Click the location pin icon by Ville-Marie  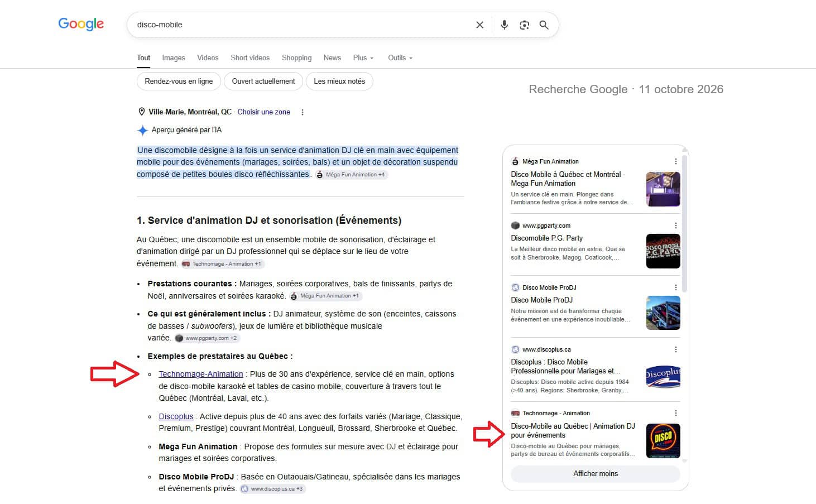coord(141,112)
